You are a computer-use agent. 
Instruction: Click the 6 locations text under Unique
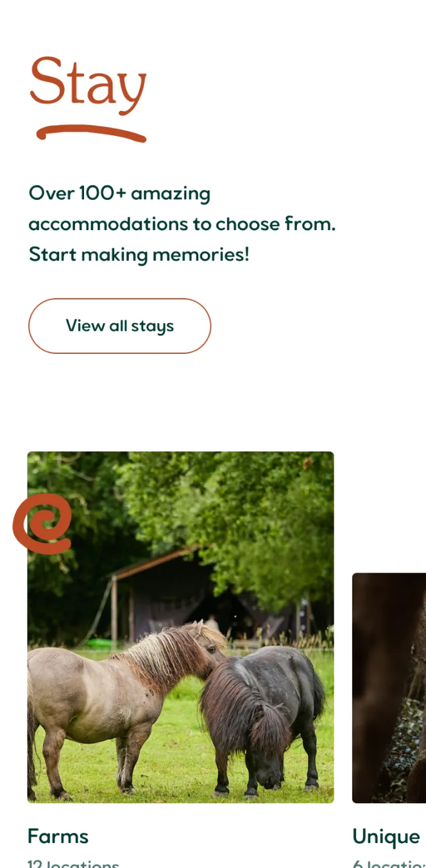(389, 863)
